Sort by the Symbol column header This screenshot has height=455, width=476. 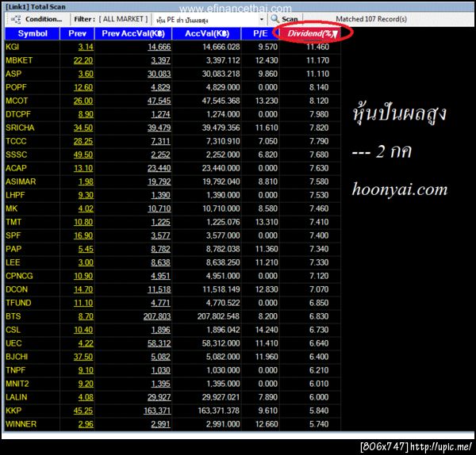tap(33, 33)
